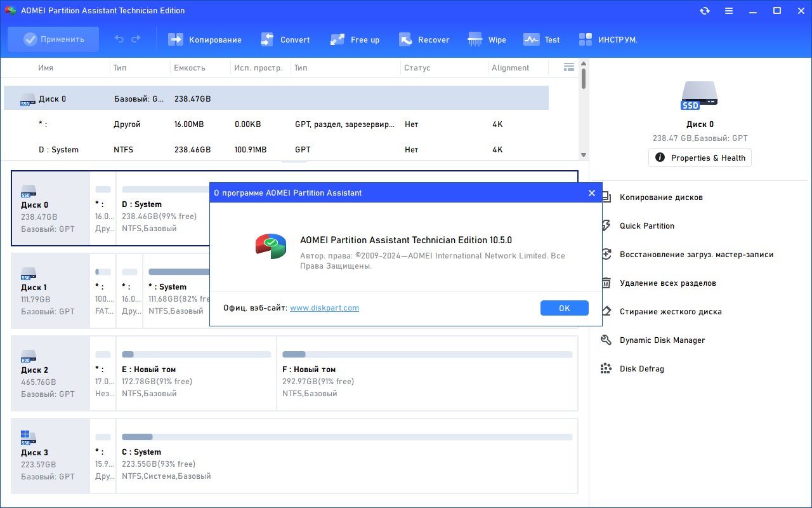Open the www.diskpart.com link
The height and width of the screenshot is (508, 812).
click(324, 308)
